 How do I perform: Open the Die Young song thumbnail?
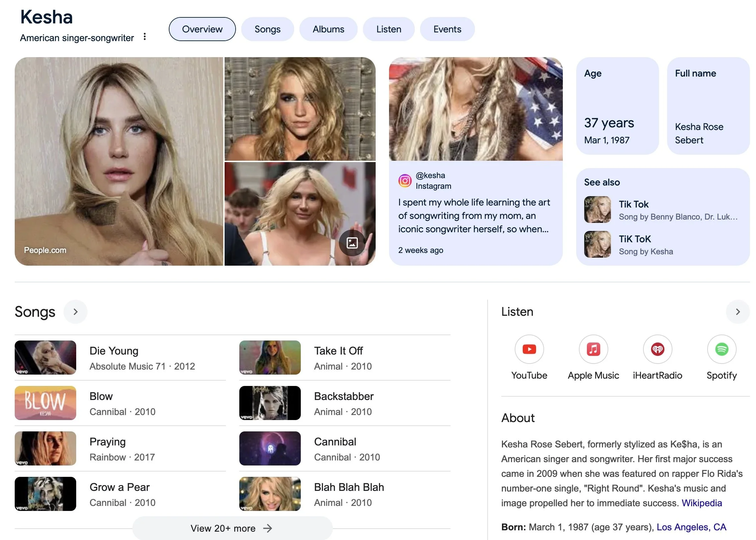(x=45, y=357)
